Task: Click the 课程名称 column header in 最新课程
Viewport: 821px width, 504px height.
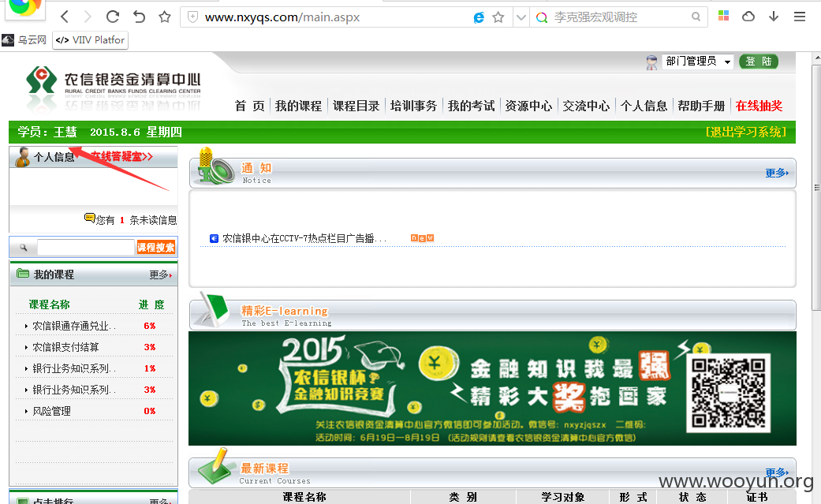Action: tap(304, 497)
